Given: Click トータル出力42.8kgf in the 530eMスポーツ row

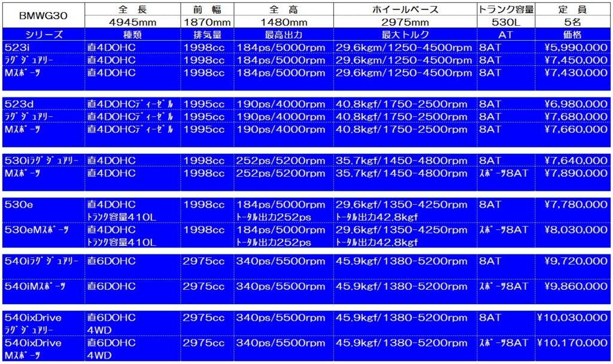Looking at the screenshot, I should (x=377, y=242).
